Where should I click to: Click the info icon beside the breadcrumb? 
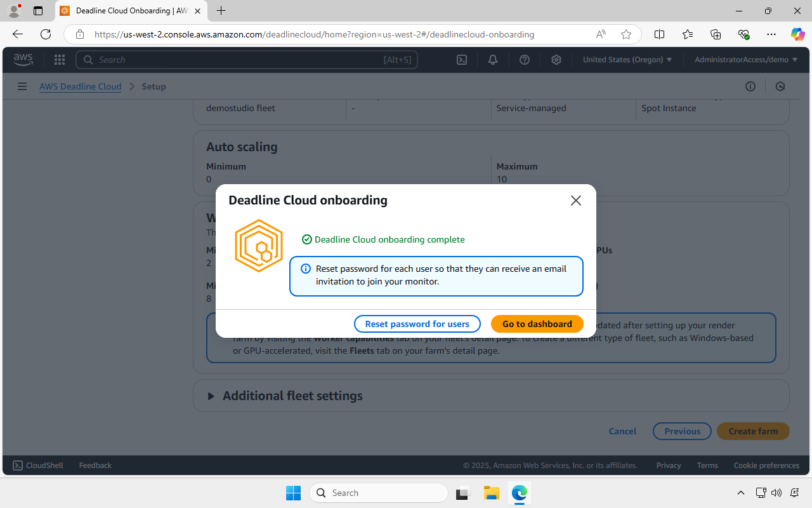point(750,86)
